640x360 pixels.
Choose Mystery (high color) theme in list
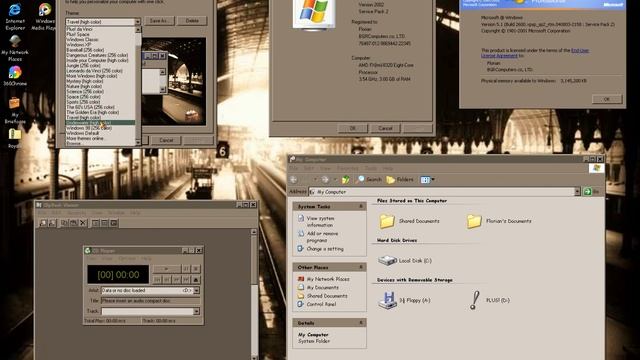(84, 81)
